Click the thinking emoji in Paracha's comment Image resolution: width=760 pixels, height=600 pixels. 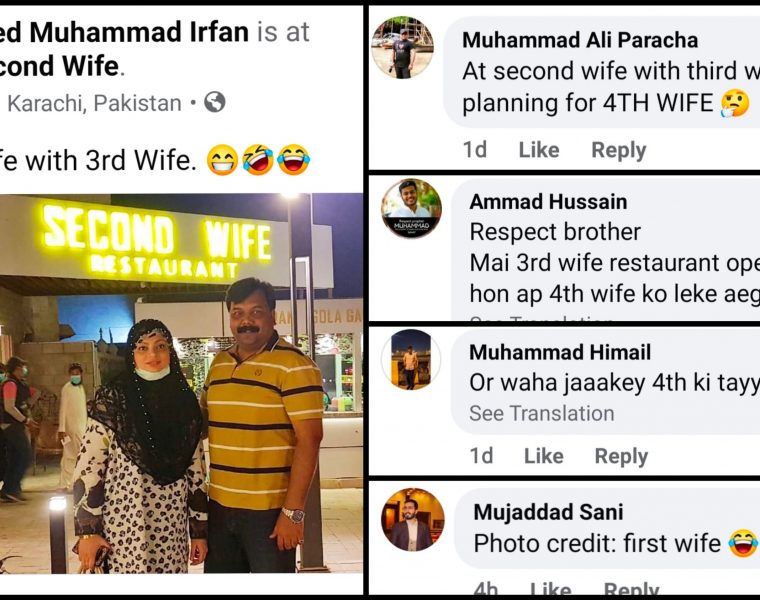pos(735,104)
